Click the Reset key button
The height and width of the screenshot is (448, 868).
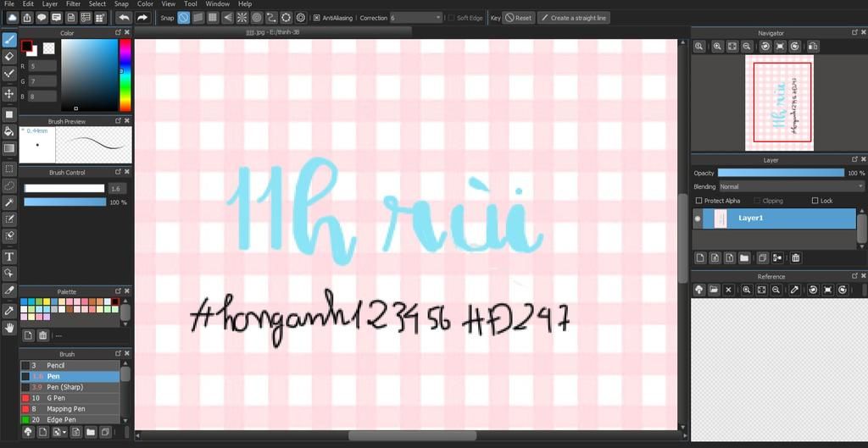click(x=519, y=18)
